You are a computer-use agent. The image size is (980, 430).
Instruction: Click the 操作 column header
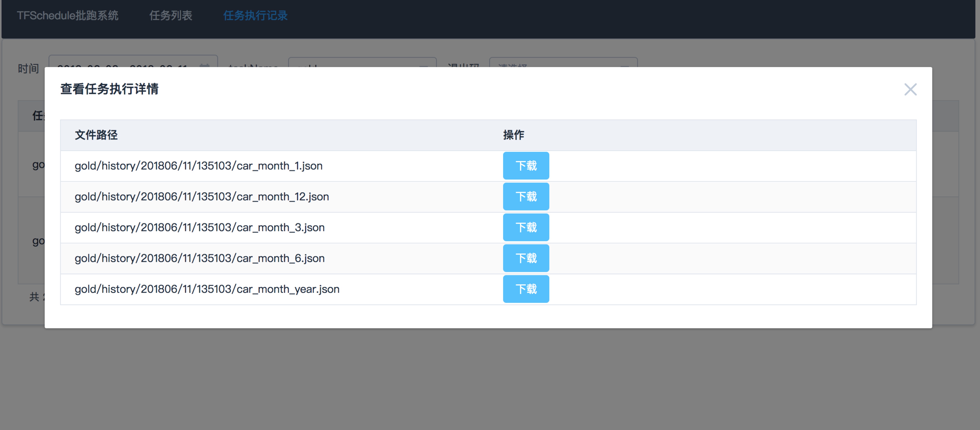(x=513, y=135)
